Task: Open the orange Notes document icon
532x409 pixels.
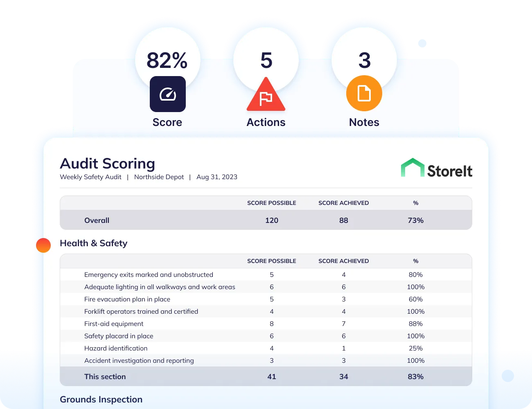Action: (364, 93)
